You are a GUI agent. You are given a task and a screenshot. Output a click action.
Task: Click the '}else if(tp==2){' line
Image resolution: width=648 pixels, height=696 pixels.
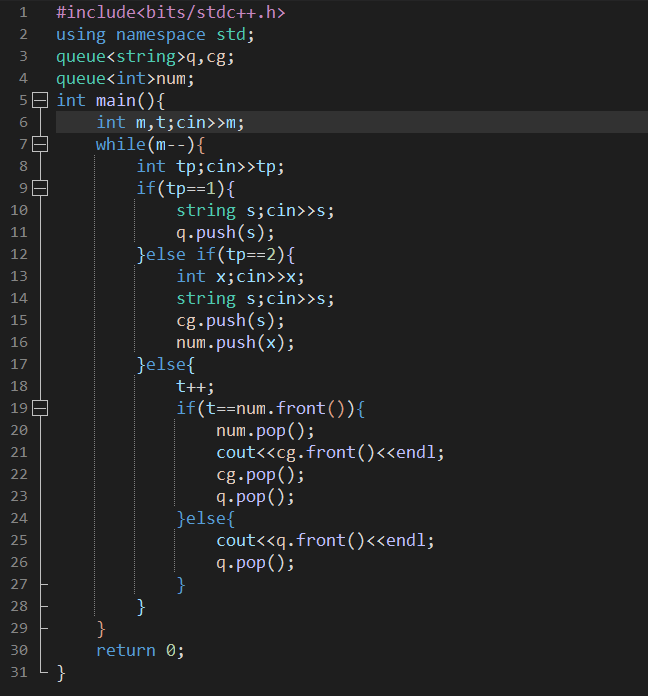(216, 254)
